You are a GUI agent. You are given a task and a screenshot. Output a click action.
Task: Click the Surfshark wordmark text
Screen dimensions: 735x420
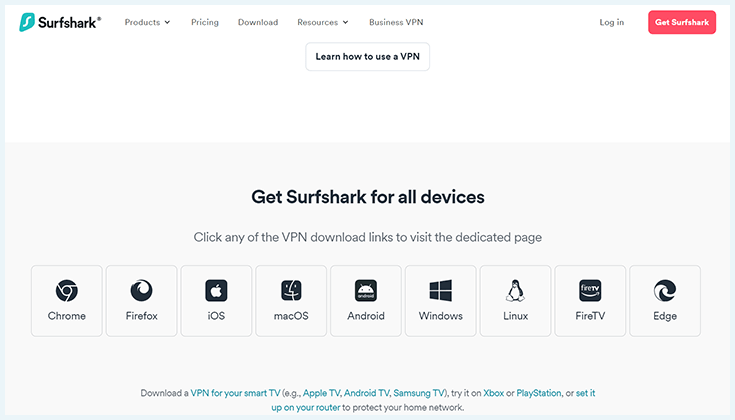pyautogui.click(x=69, y=22)
